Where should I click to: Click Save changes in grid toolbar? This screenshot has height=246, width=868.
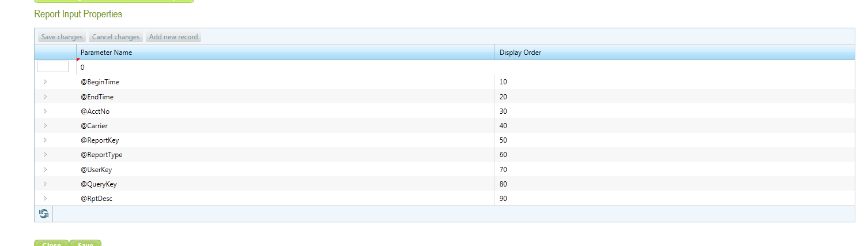[x=62, y=37]
